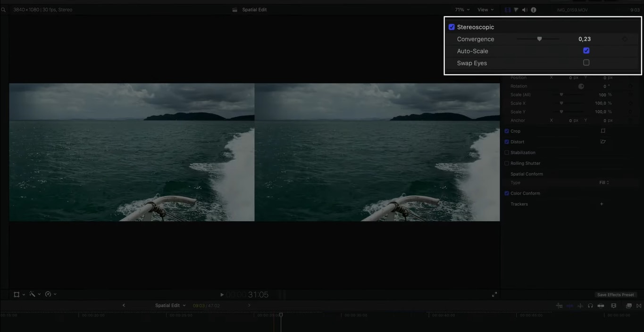Enable the Swap Eyes checkbox
The width and height of the screenshot is (644, 332).
[x=586, y=62]
